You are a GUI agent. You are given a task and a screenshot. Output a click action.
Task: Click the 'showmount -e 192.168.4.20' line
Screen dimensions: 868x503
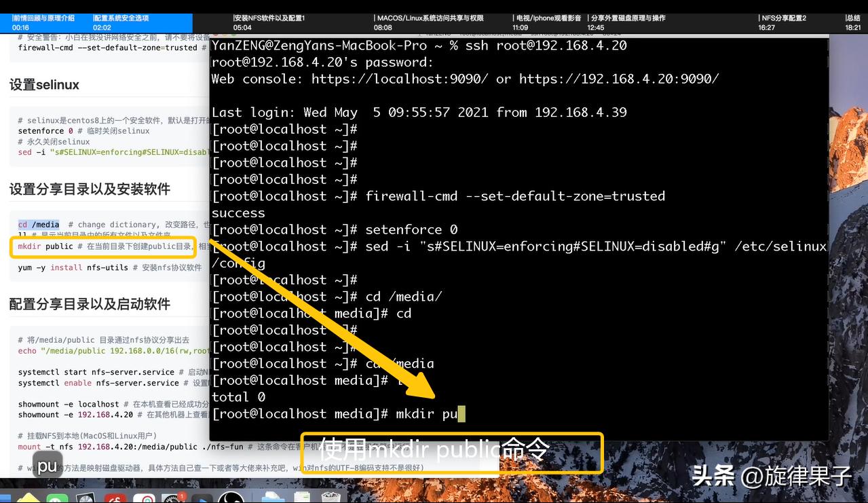pos(113,414)
